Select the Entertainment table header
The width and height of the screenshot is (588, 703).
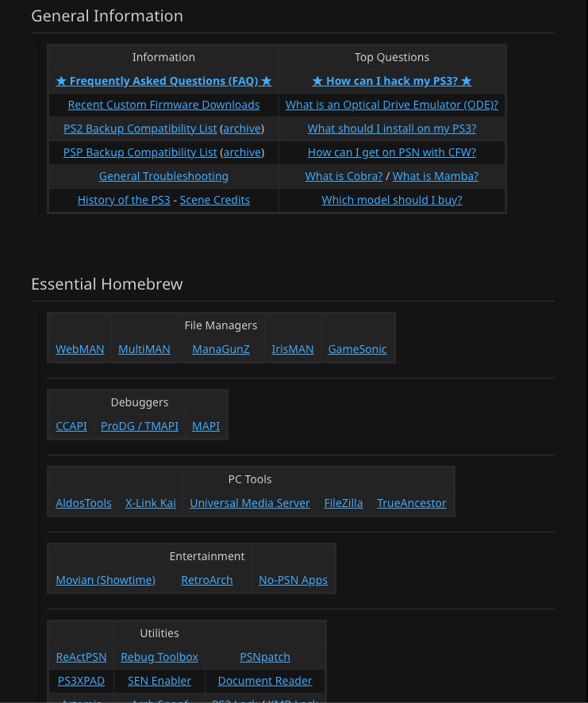tap(207, 557)
